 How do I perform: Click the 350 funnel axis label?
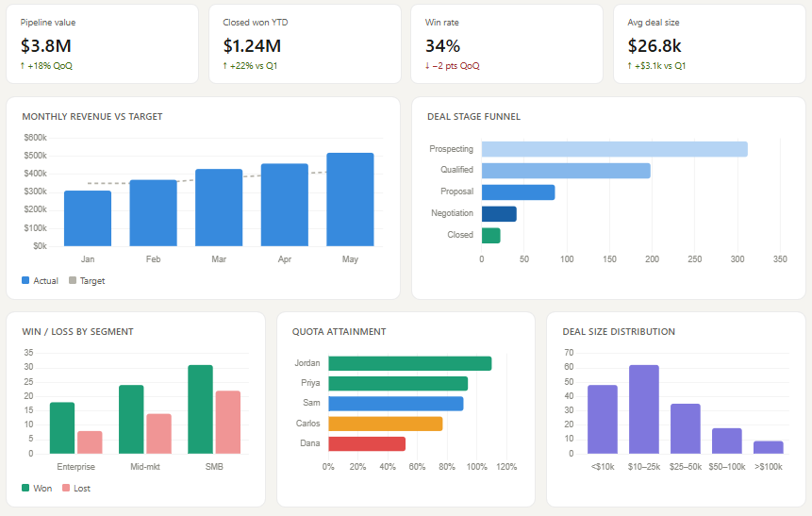coord(780,259)
